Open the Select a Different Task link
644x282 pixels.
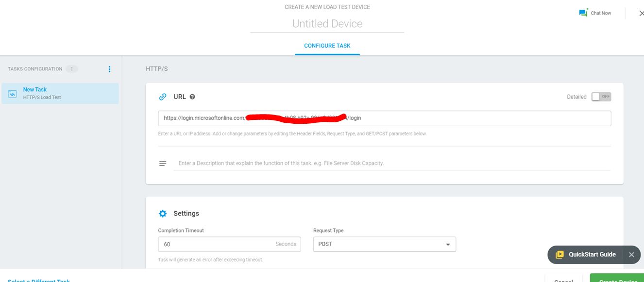[39, 281]
